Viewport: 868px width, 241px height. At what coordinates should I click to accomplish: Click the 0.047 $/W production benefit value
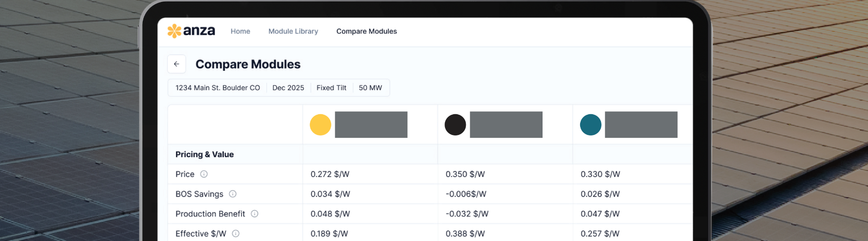[600, 214]
